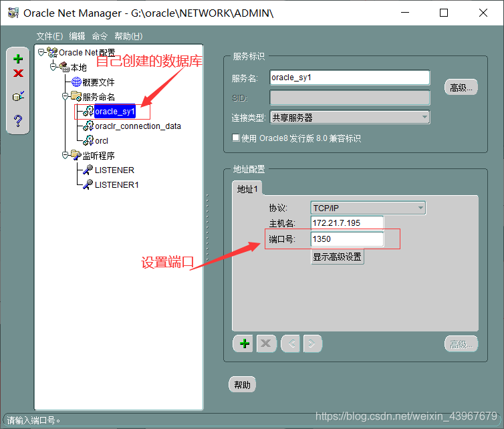The height and width of the screenshot is (429, 504).
Task: Click the 服务命名 tree label
Action: click(98, 97)
